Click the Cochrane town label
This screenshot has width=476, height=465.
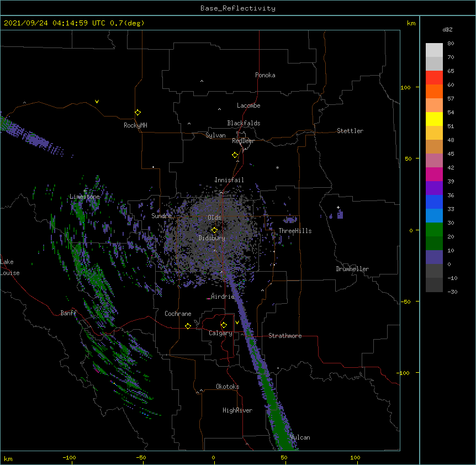[x=178, y=314]
